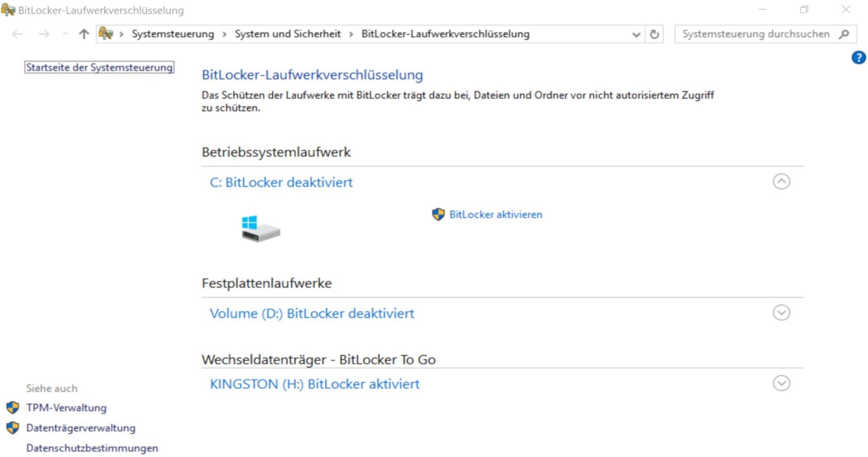The height and width of the screenshot is (457, 868).
Task: Go forward with the forward arrow
Action: point(44,34)
